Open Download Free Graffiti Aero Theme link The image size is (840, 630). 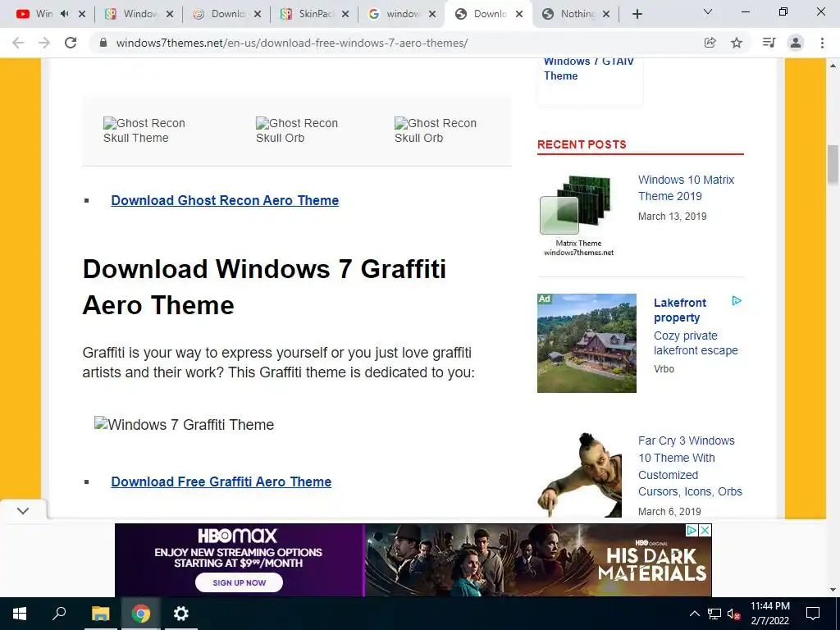(221, 482)
